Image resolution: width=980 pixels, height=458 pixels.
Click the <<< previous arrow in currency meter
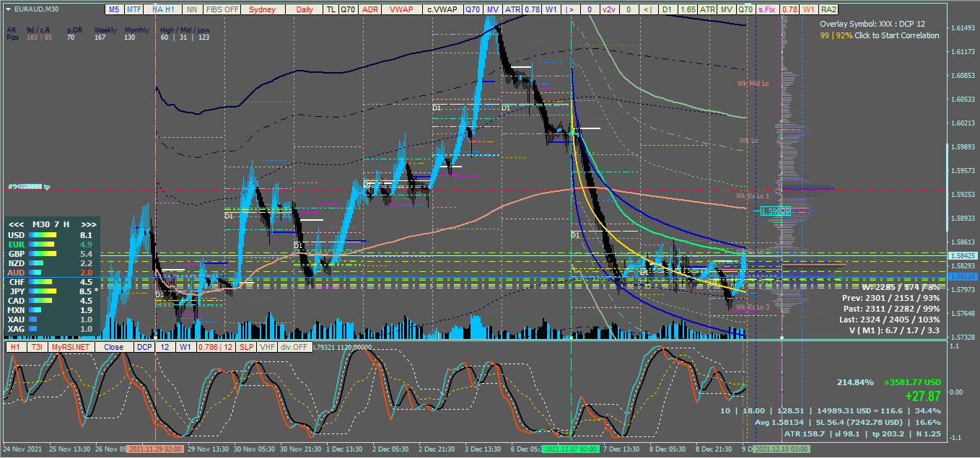[15, 224]
